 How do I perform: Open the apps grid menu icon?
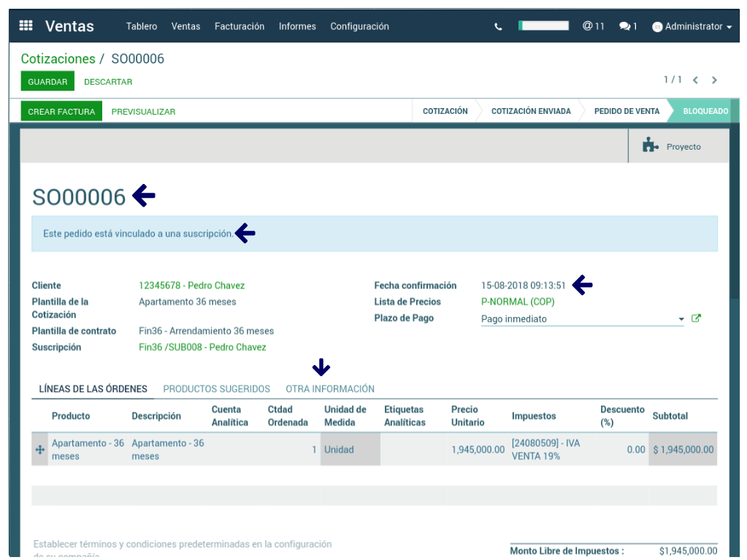coord(26,26)
